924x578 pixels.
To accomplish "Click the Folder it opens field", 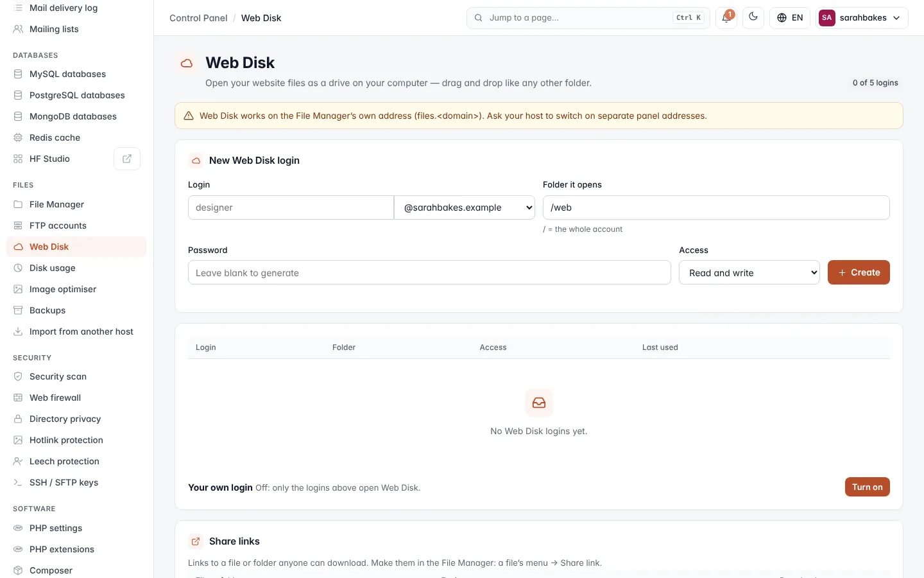I will [x=716, y=207].
